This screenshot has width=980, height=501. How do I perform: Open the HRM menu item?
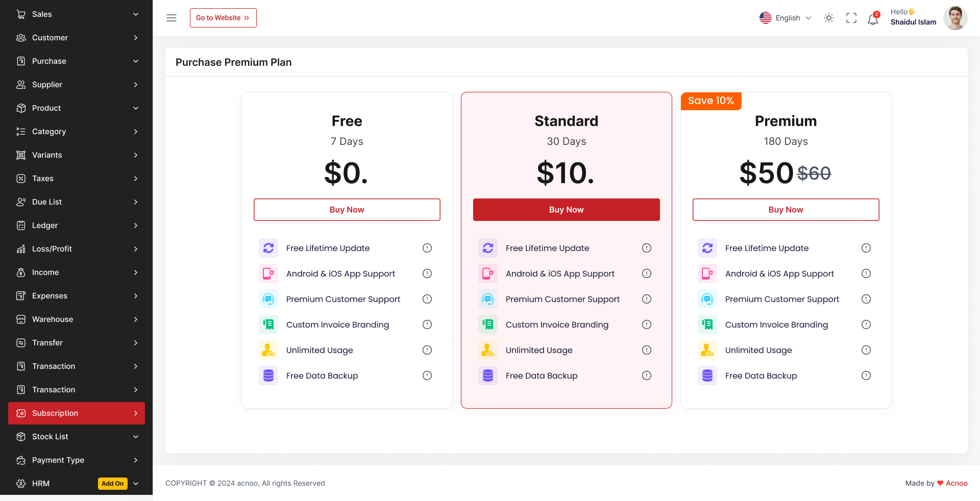point(40,483)
